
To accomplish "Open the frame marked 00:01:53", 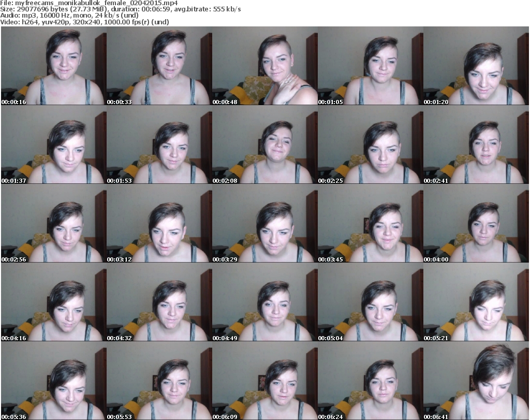I will (x=159, y=144).
